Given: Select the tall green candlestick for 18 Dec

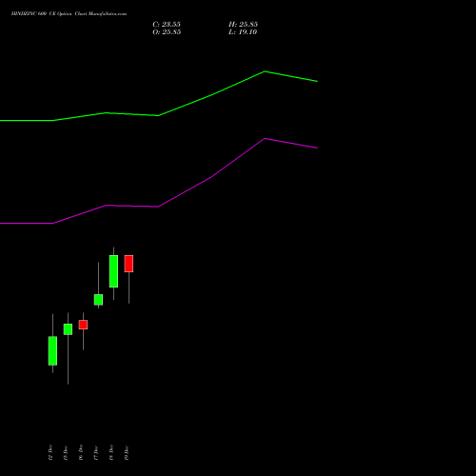Looking at the screenshot, I should (113, 271).
